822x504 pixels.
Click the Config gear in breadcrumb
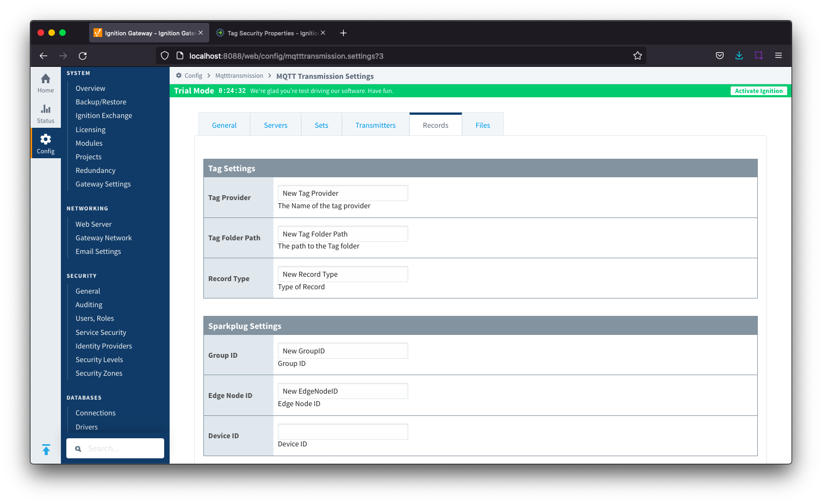pyautogui.click(x=179, y=76)
